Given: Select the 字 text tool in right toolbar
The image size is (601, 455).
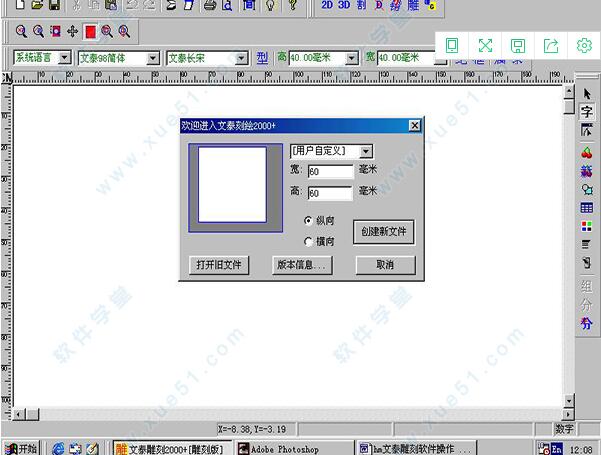Looking at the screenshot, I should 587,113.
